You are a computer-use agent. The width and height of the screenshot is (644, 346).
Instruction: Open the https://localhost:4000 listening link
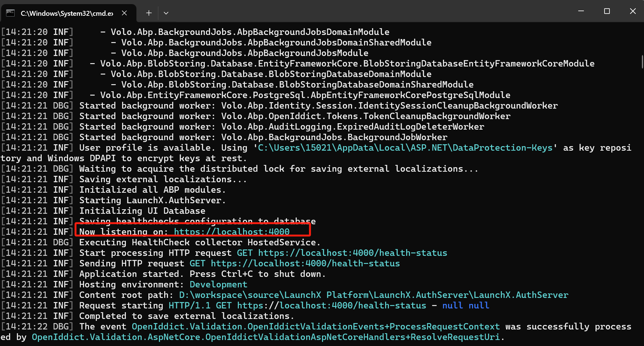tap(232, 232)
